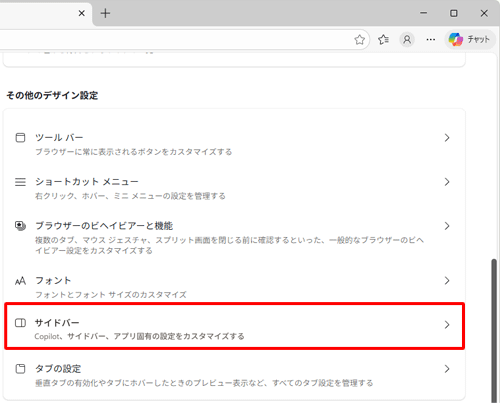Image resolution: width=500 pixels, height=403 pixels.
Task: Expand ショートカット メニュー chevron arrow
Action: click(x=447, y=182)
